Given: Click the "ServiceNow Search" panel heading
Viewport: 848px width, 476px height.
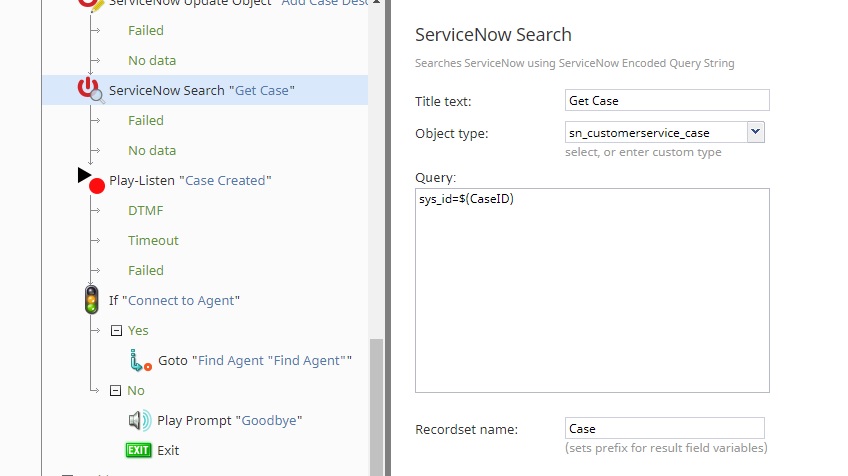Looking at the screenshot, I should 493,35.
